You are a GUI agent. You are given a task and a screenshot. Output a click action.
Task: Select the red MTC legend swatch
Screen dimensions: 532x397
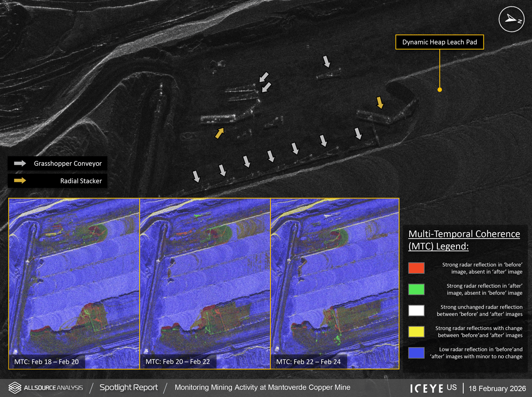[416, 268]
